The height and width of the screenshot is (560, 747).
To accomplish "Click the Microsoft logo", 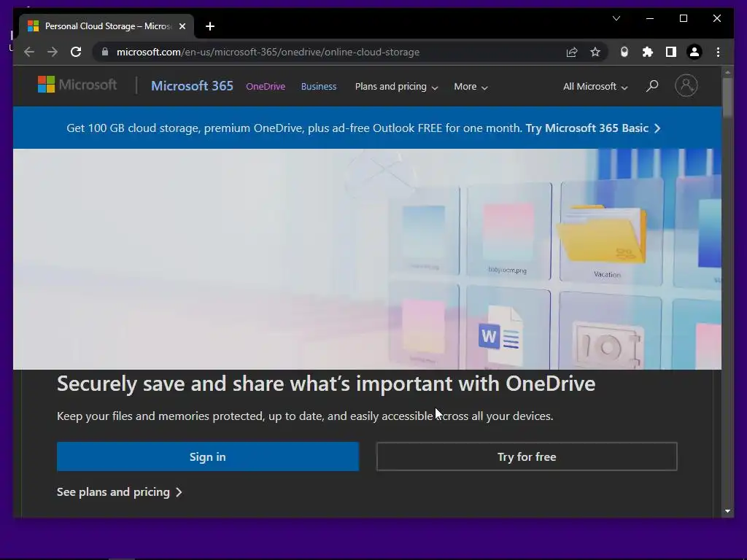I will pyautogui.click(x=77, y=85).
